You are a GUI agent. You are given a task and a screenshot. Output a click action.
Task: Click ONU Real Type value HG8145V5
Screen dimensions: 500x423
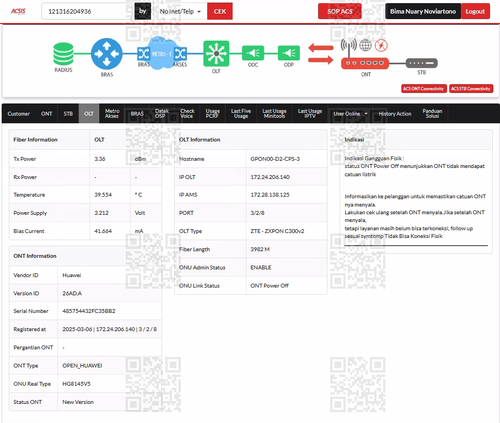76,384
